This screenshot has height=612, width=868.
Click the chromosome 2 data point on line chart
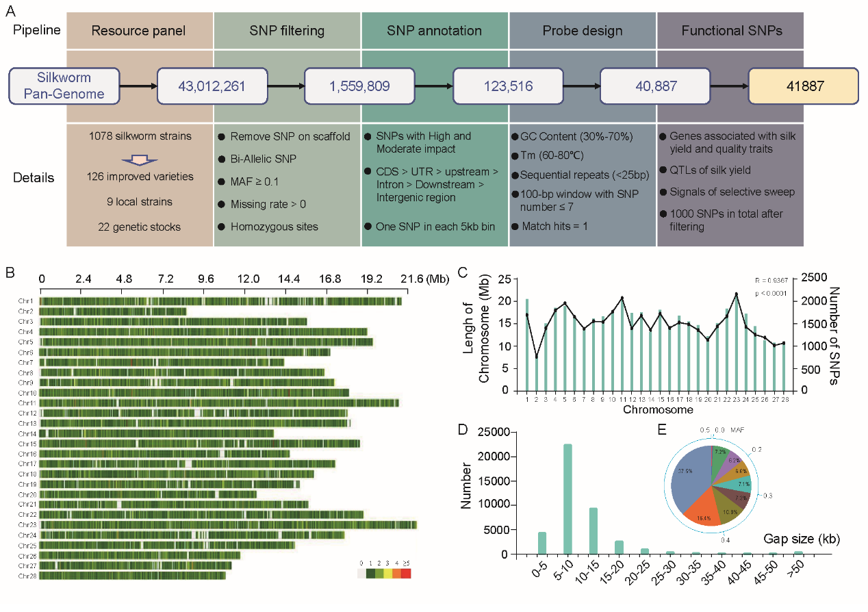pos(537,357)
